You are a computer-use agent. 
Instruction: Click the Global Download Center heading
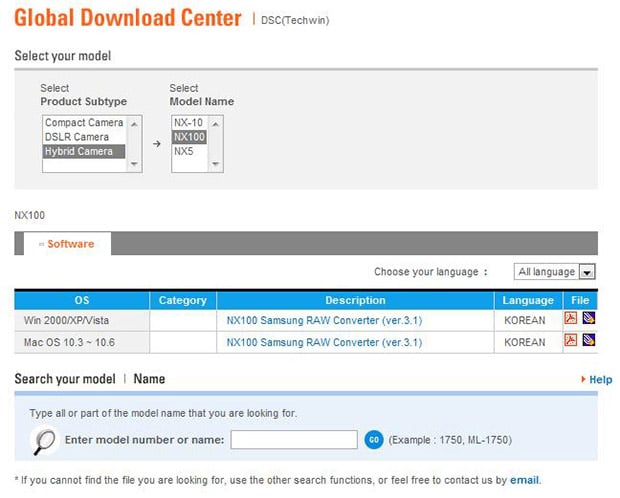pyautogui.click(x=128, y=18)
